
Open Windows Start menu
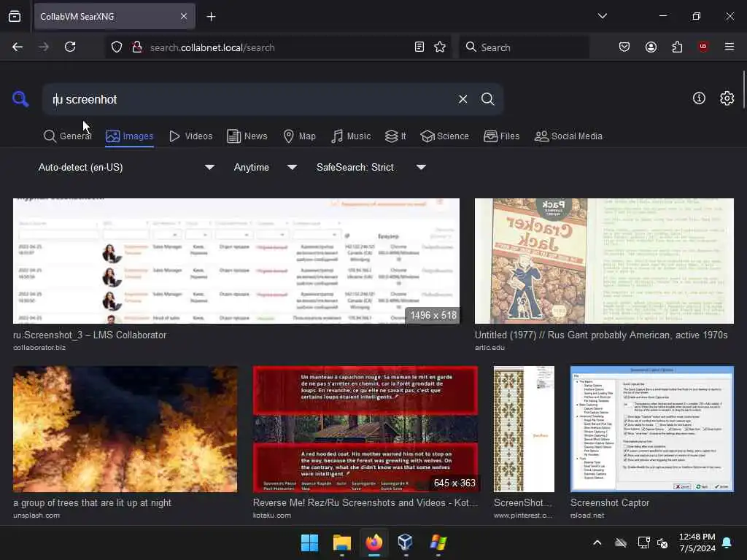click(309, 542)
